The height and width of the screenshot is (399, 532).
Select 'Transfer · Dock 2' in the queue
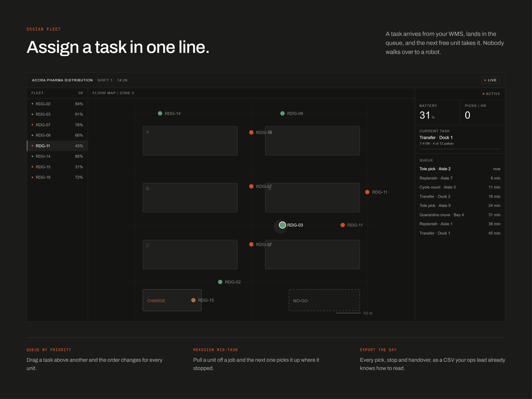click(460, 197)
